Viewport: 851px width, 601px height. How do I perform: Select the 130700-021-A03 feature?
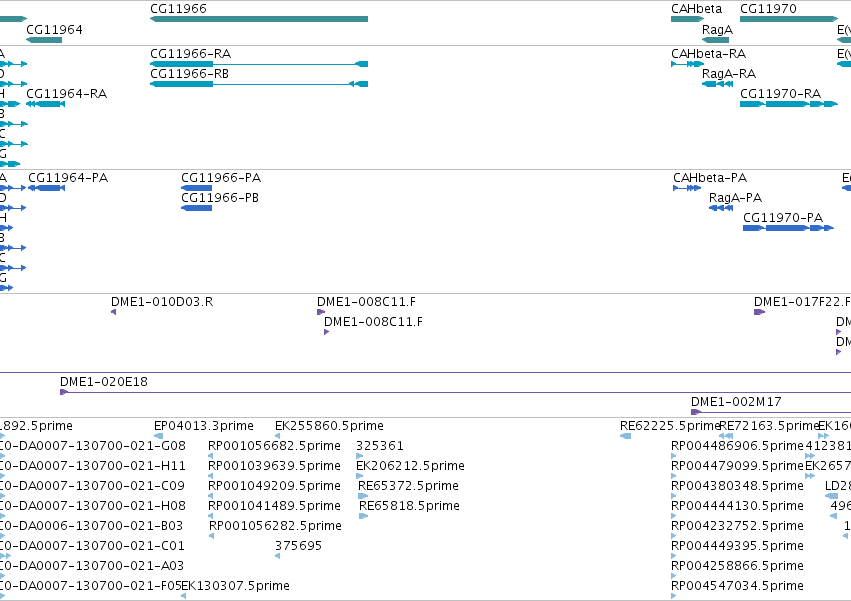tap(2, 576)
